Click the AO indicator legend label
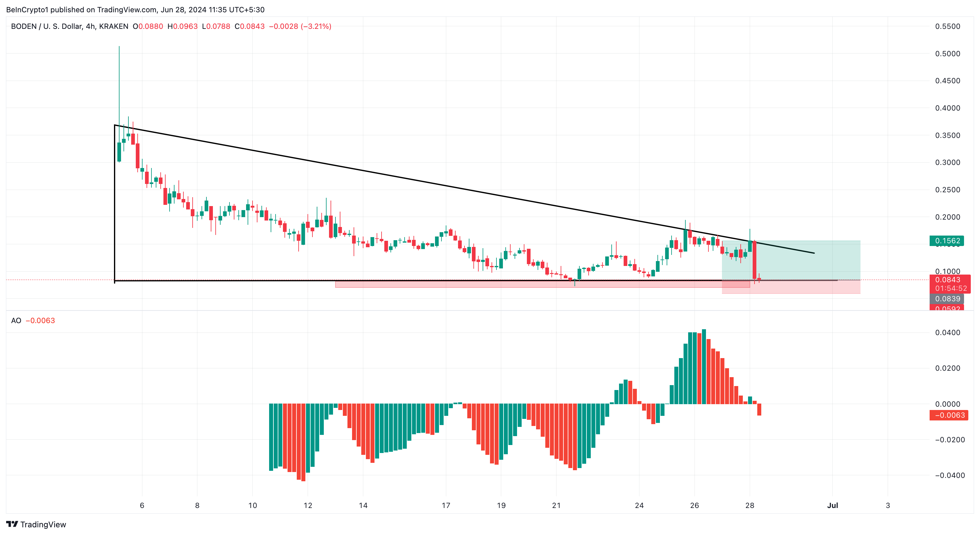 [x=16, y=321]
